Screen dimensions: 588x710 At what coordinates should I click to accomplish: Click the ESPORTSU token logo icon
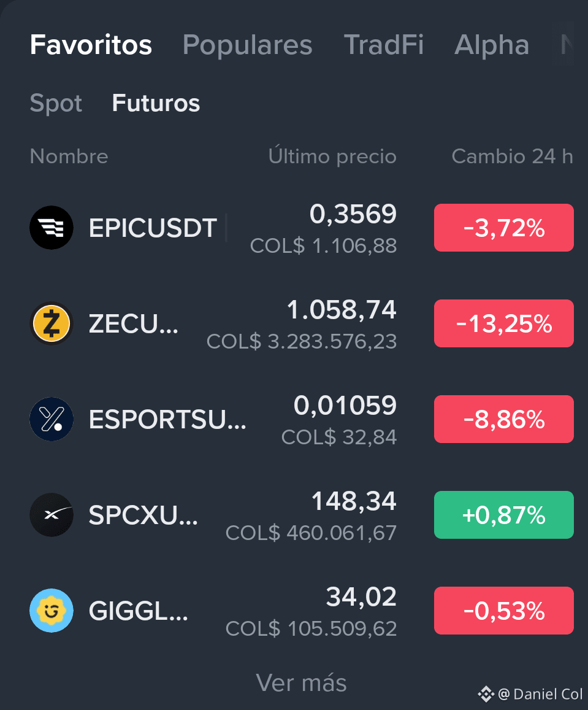51,419
